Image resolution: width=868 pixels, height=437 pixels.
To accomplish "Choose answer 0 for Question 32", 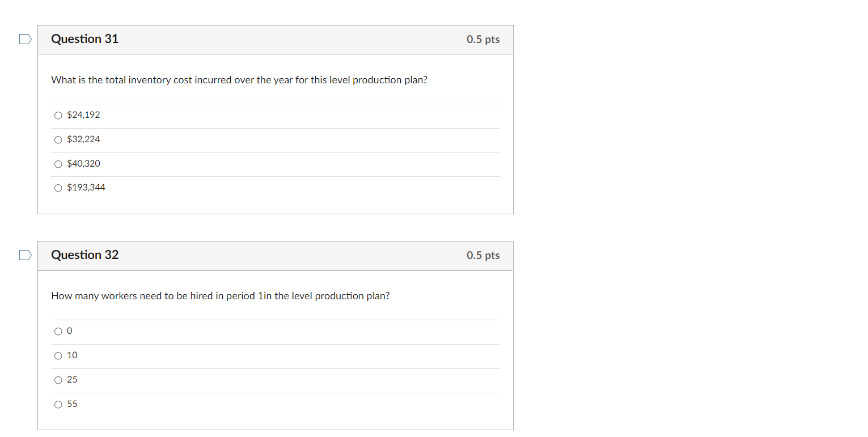I will pyautogui.click(x=58, y=331).
